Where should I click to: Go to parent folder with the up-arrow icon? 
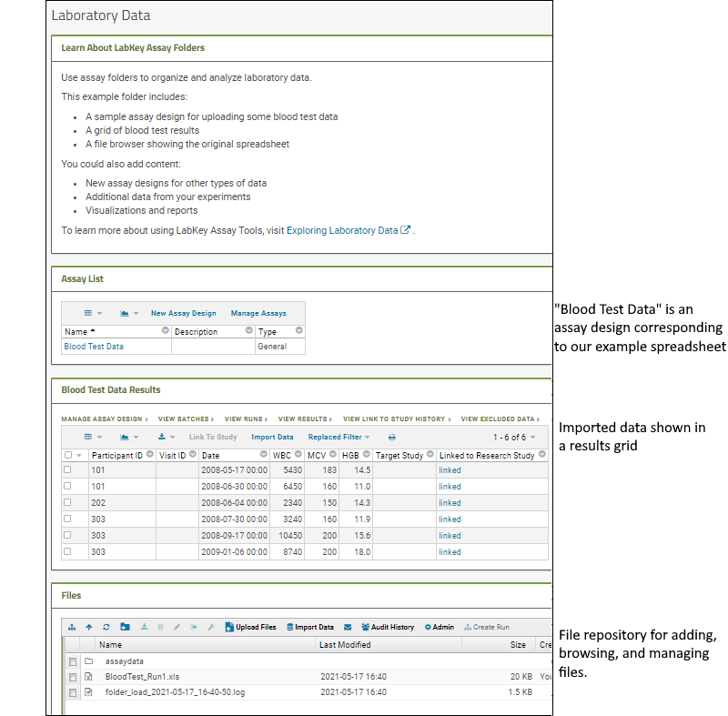tap(89, 628)
